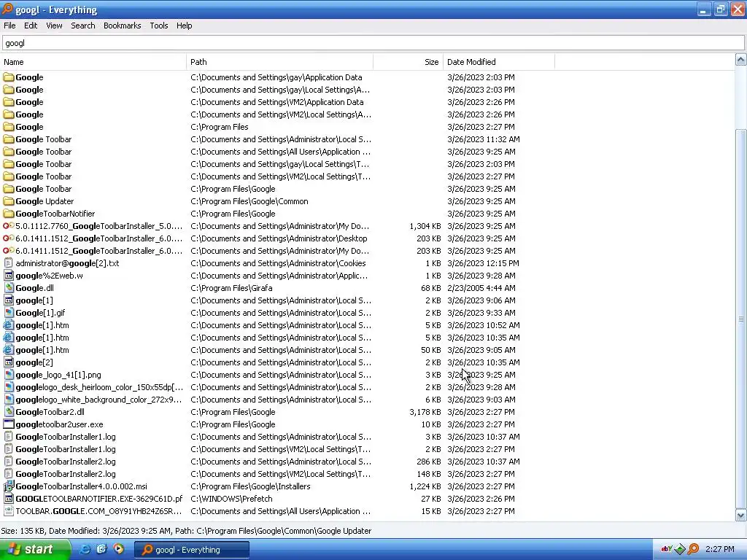Click the green diamond tray icon
This screenshot has height=560, width=747.
click(680, 549)
